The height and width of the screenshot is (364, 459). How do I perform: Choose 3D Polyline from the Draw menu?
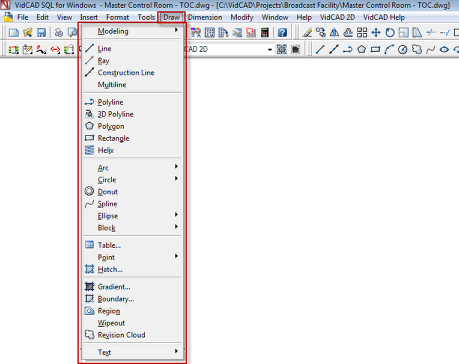click(x=133, y=114)
